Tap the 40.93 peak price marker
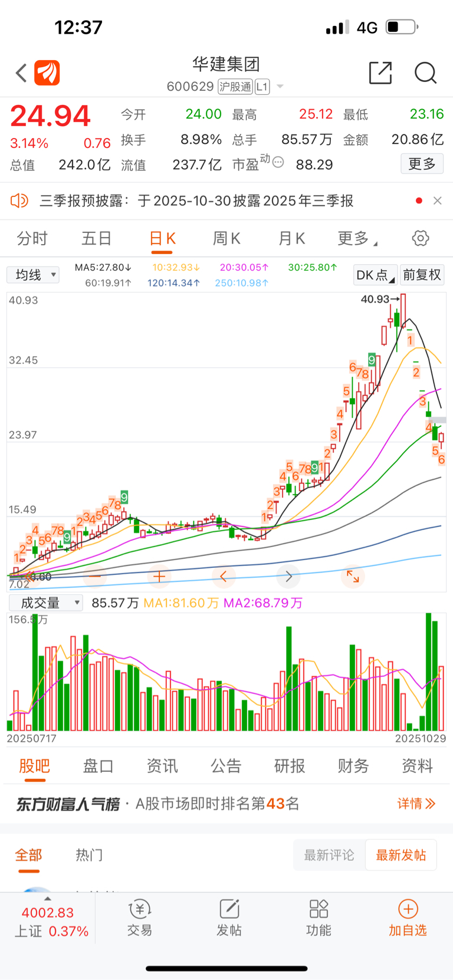Screen dimensions: 453x980 (380, 299)
